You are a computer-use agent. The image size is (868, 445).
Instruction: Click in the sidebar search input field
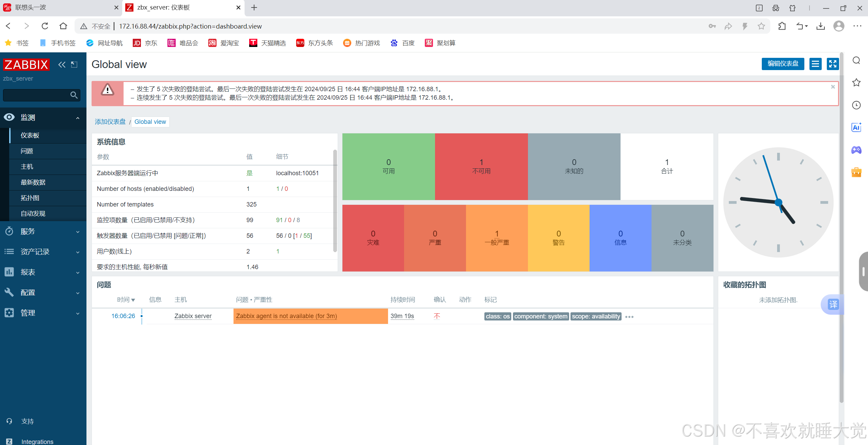[36, 95]
